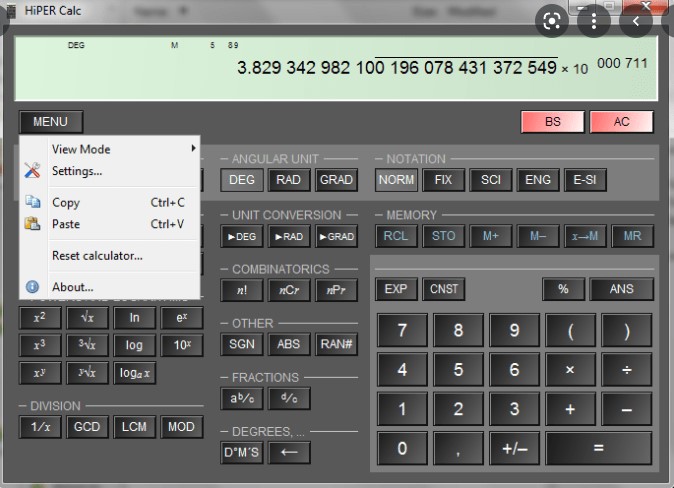Click the 10ˣ power key
Screen dimensions: 674x488
182,345
